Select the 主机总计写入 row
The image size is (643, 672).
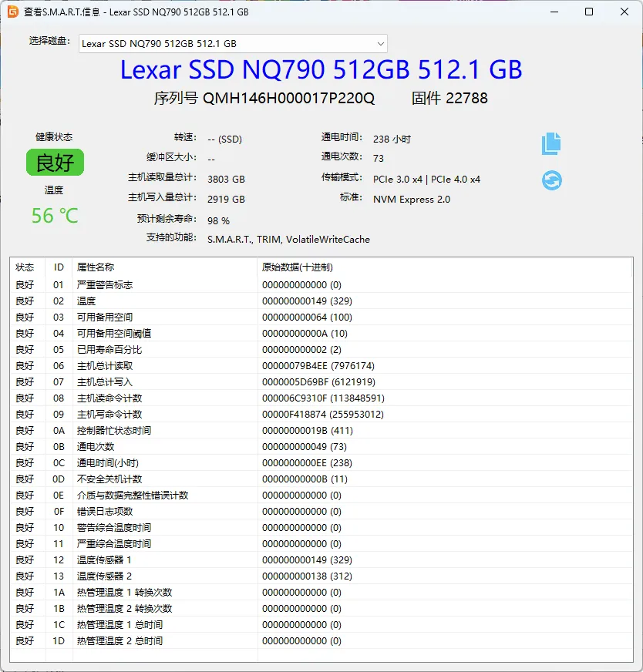point(321,382)
